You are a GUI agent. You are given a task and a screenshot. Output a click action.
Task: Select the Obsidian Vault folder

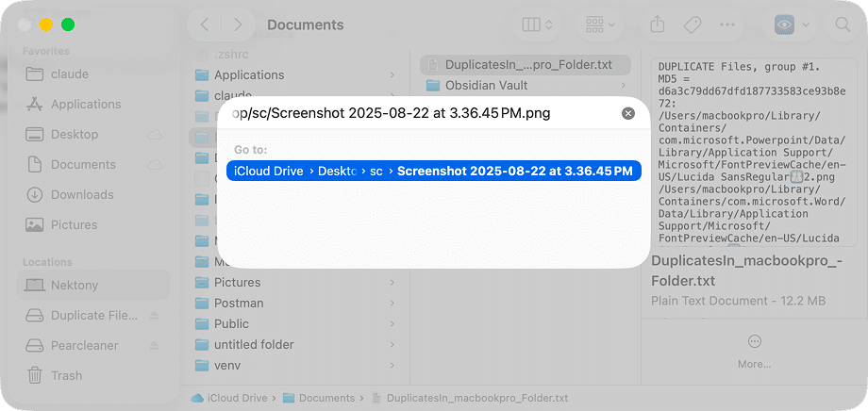486,85
